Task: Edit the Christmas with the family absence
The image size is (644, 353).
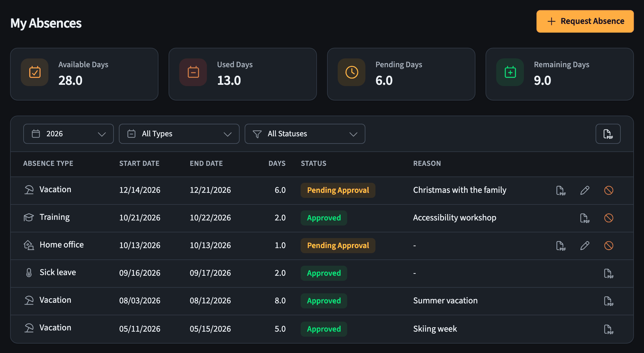Action: [585, 190]
